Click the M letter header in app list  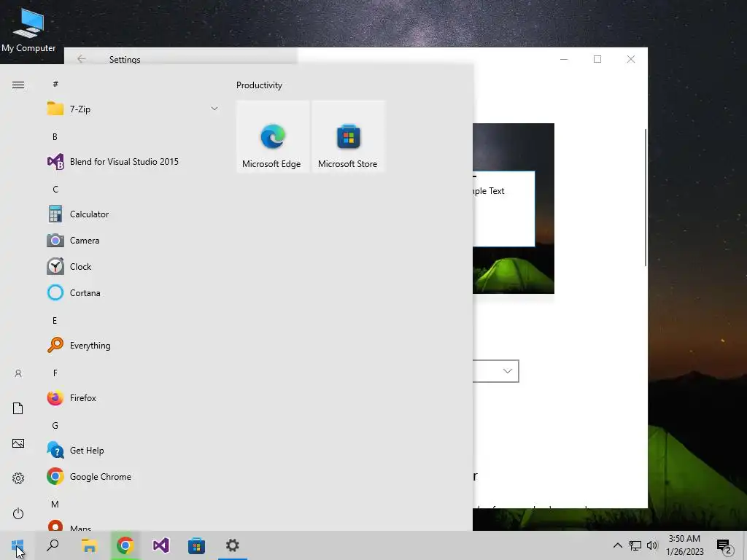[55, 505]
